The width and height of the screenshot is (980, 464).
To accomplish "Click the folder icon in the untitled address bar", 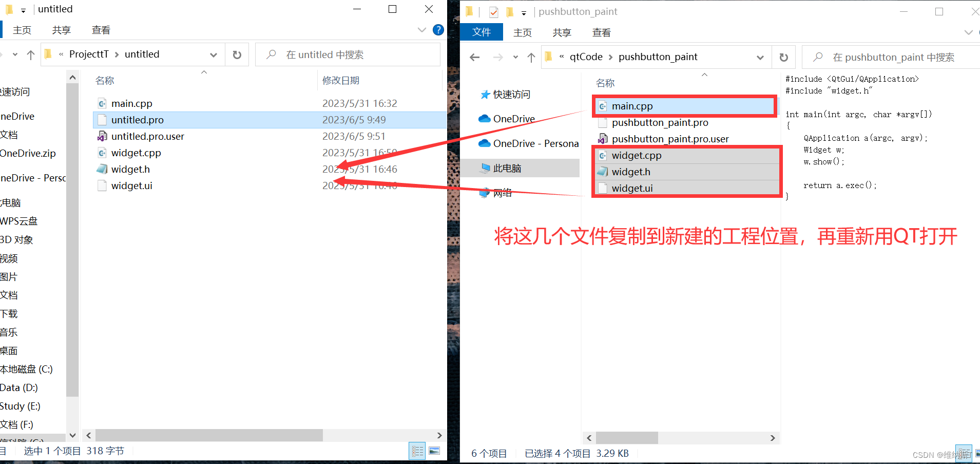I will (x=47, y=54).
